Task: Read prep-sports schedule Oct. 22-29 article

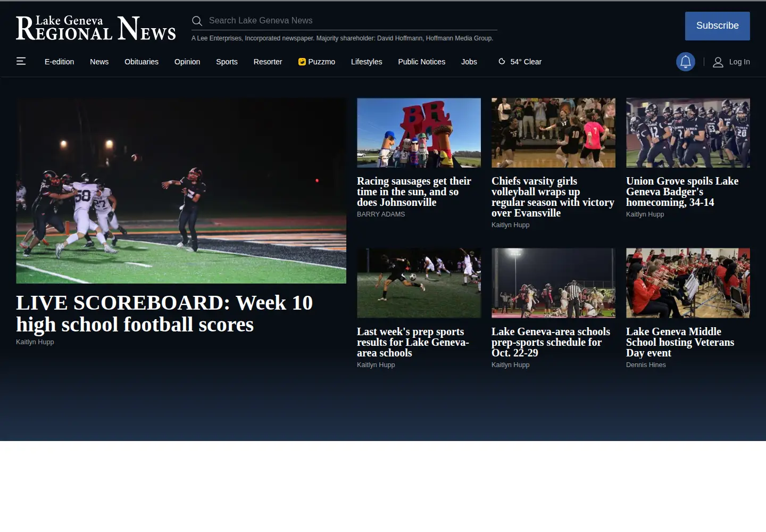Action: click(551, 342)
